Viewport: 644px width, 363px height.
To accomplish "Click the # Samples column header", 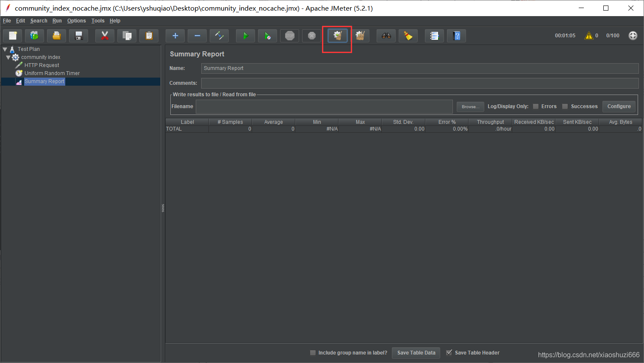I will (230, 122).
